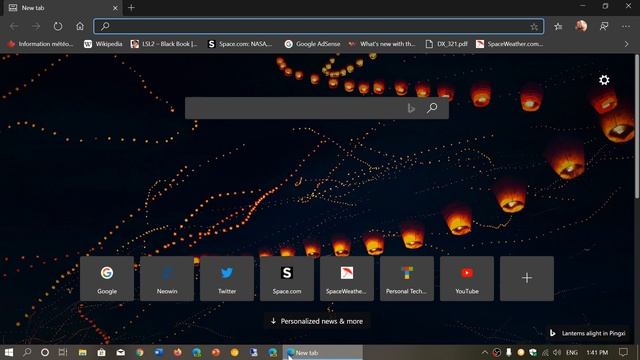Open File Explorer from taskbar
640x360 pixels.
tap(82, 352)
